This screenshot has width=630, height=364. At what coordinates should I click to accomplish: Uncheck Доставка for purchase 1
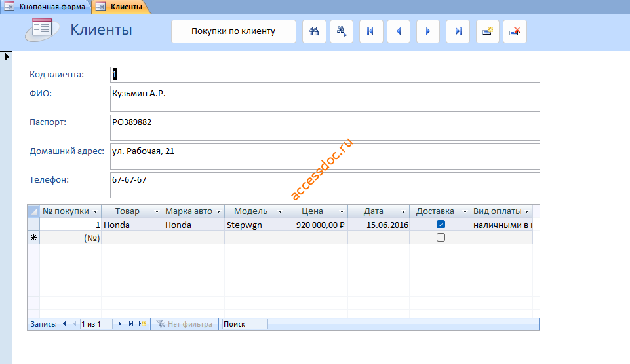(441, 225)
